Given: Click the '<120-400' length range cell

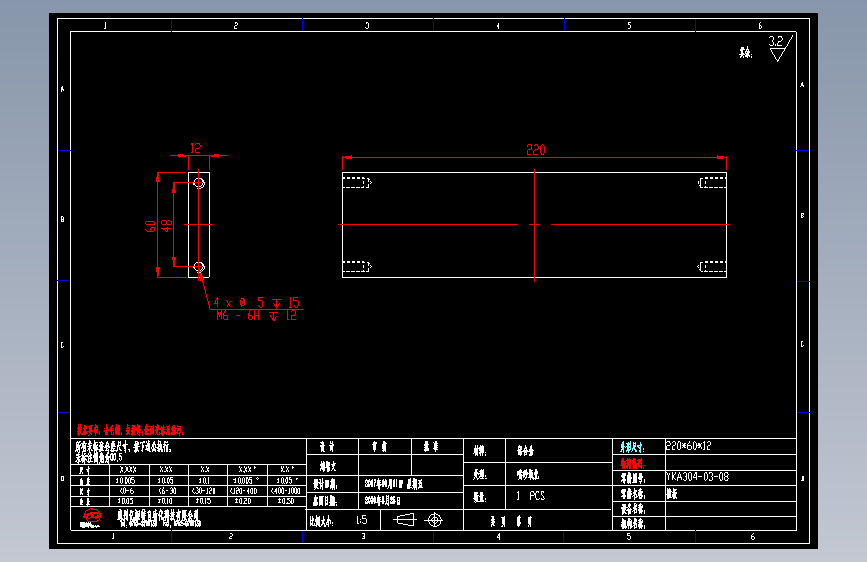Looking at the screenshot, I should click(243, 491).
